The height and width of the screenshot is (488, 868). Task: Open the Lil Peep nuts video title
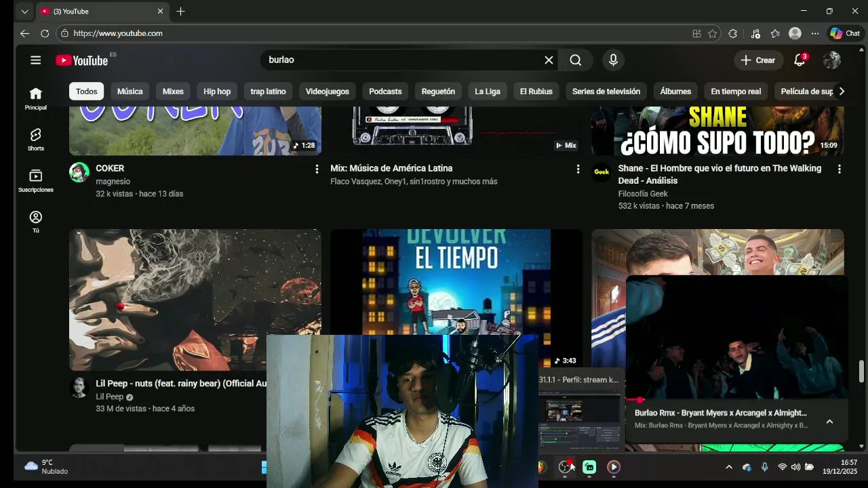181,384
